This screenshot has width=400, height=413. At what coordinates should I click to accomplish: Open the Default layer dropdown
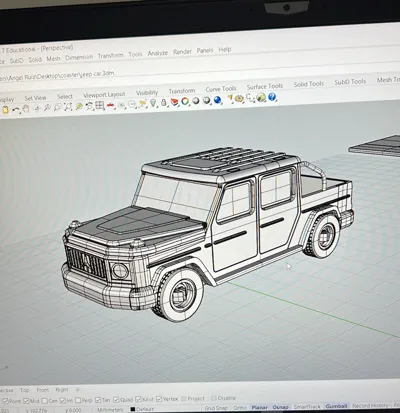[142, 409]
